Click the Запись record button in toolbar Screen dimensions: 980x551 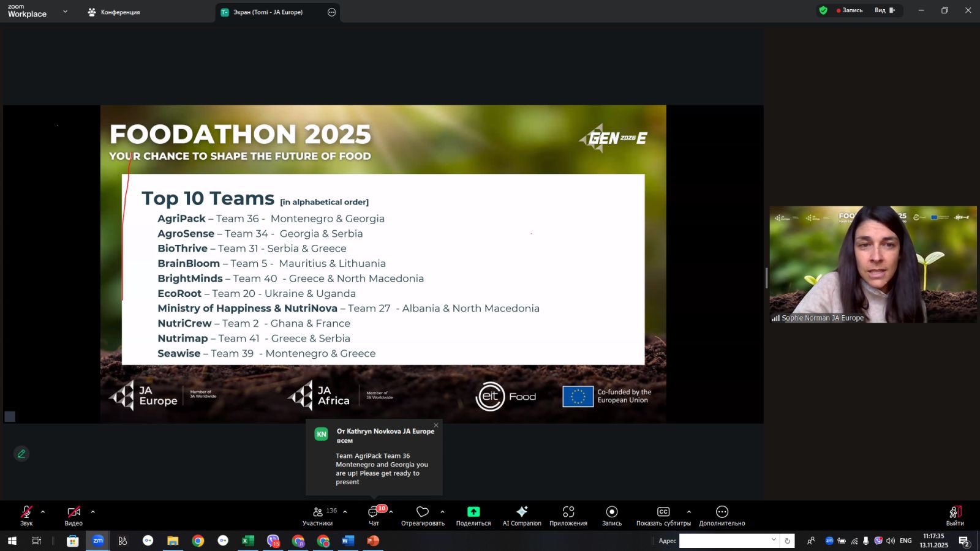pos(612,515)
